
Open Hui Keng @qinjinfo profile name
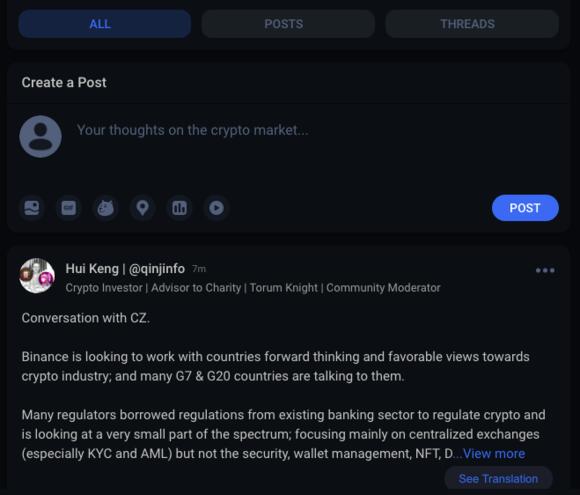click(125, 269)
